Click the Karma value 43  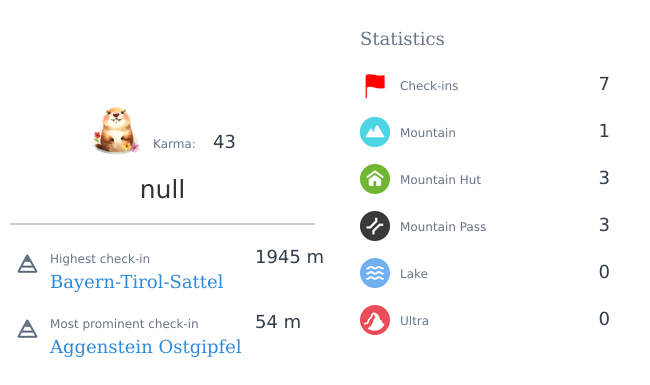click(x=224, y=142)
